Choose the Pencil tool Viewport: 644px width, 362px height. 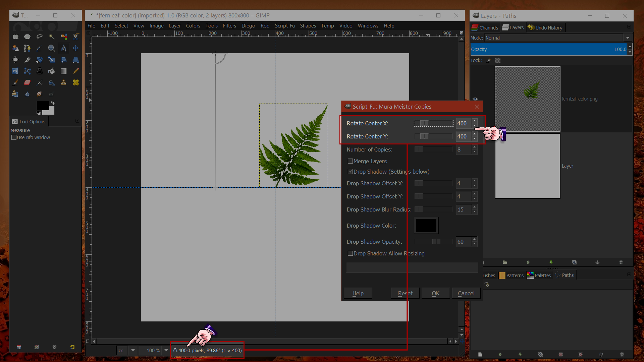[76, 71]
